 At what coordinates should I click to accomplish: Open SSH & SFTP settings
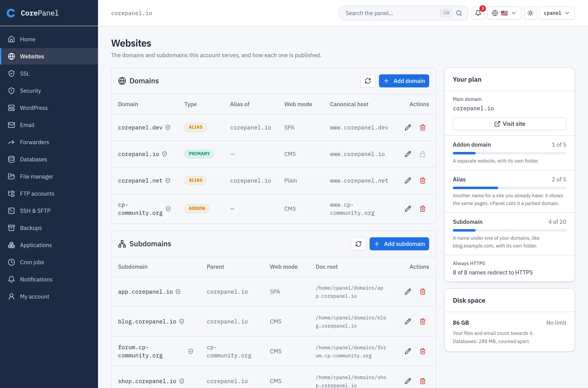(49, 211)
